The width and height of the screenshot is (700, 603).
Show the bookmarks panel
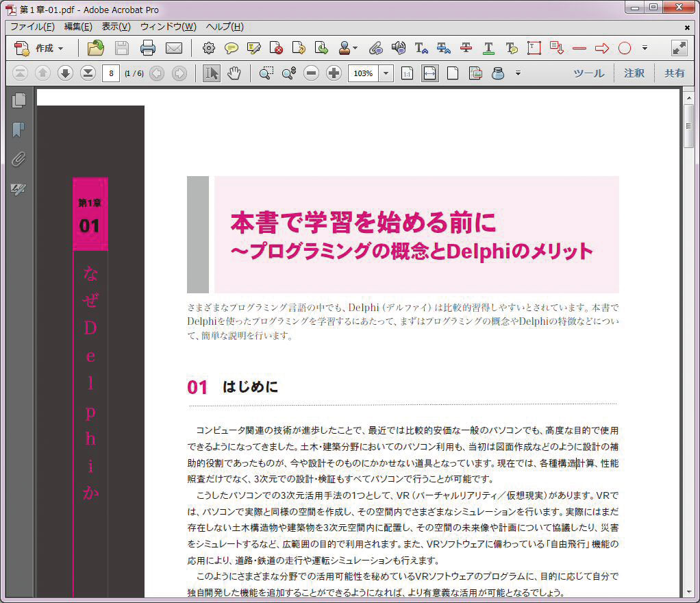click(18, 130)
